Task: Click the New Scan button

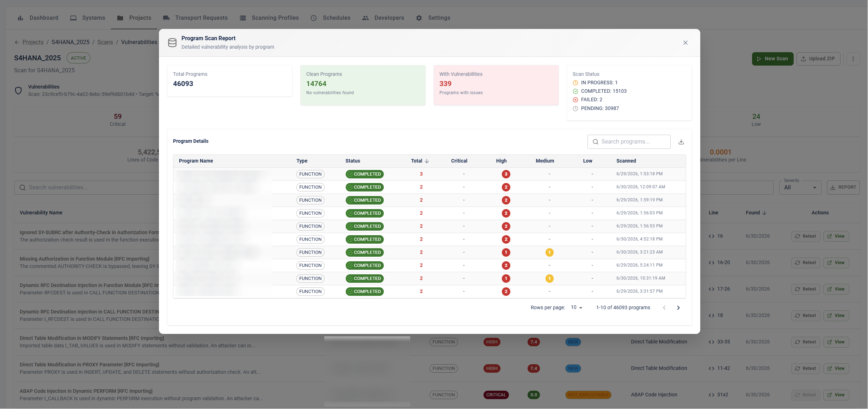Action: point(772,59)
